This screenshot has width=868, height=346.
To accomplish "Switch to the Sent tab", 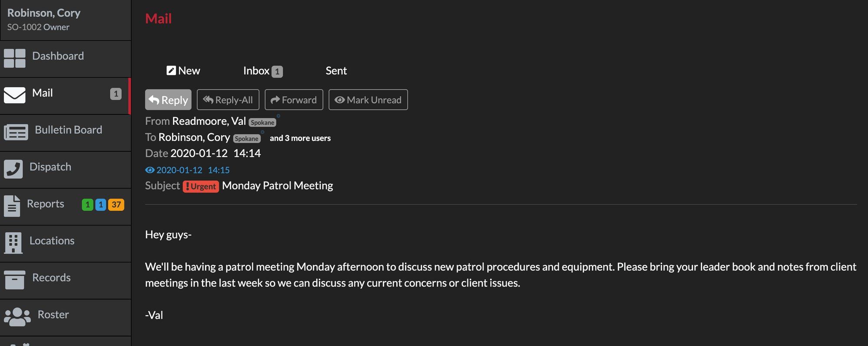I will (x=336, y=70).
